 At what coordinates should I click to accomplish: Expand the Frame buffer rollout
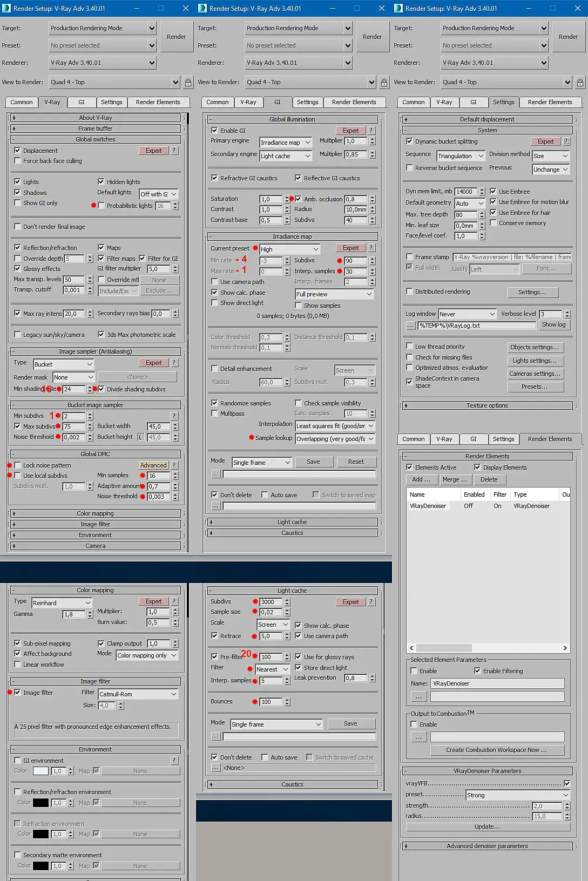[x=95, y=128]
